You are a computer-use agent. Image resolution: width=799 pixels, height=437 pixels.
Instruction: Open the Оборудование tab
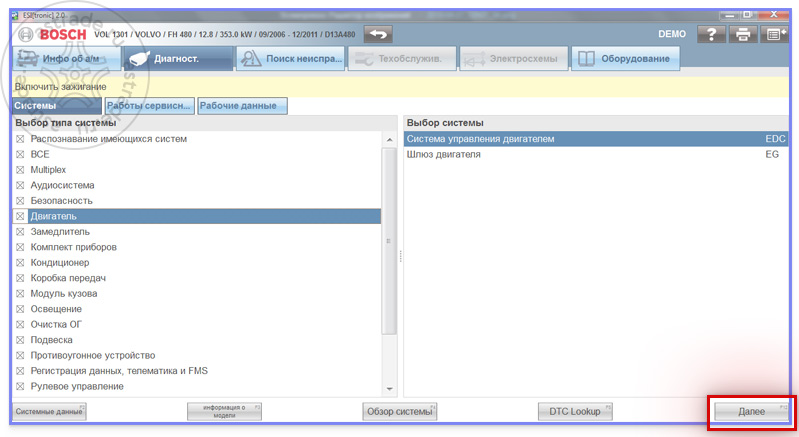pyautogui.click(x=626, y=59)
